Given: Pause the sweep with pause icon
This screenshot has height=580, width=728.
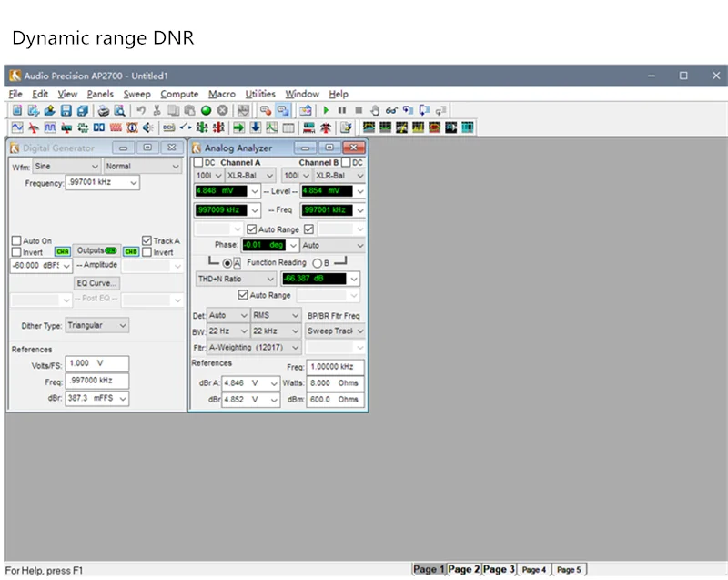Looking at the screenshot, I should click(342, 110).
